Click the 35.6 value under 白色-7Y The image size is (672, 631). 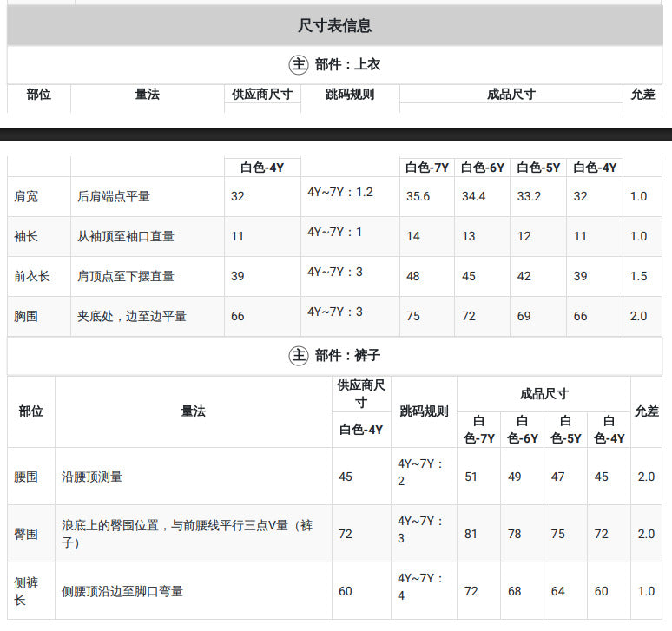point(418,197)
